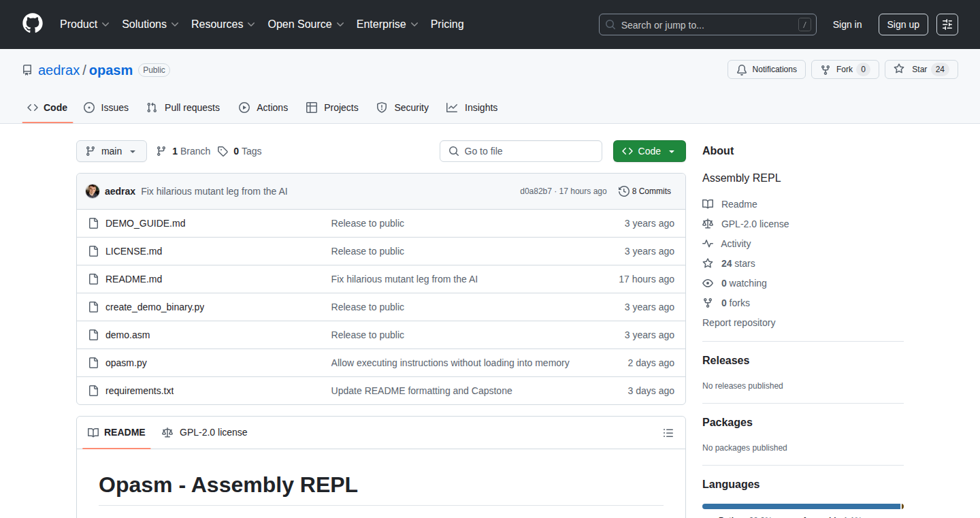The image size is (980, 518).
Task: Open the Pull requests tab
Action: 184,108
